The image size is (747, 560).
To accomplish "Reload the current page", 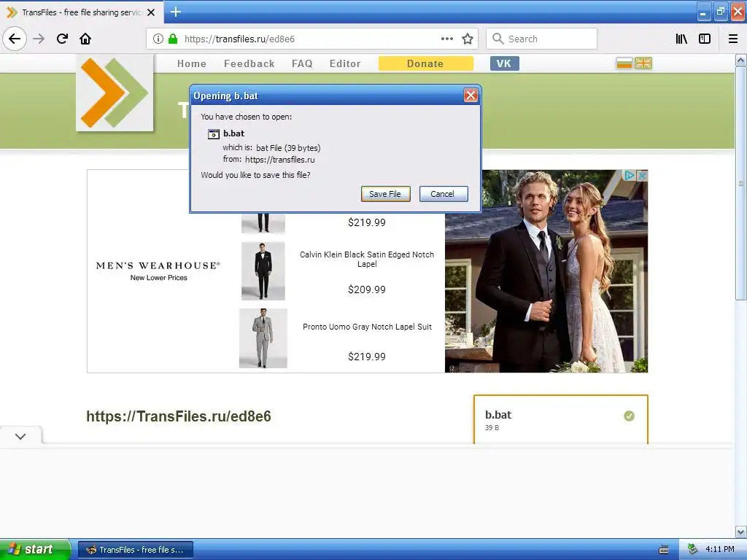I will pyautogui.click(x=62, y=39).
